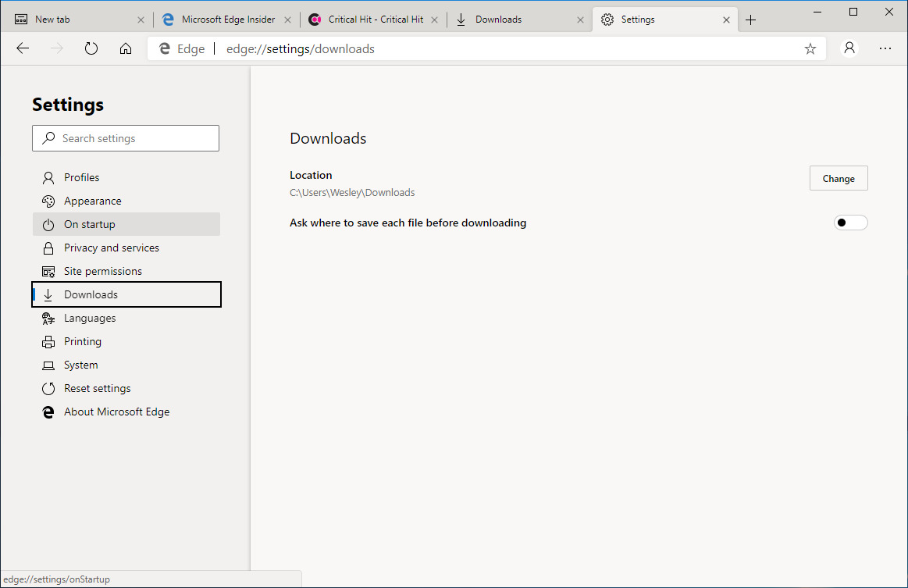Click Change download location button
Image resolution: width=908 pixels, height=588 pixels.
839,179
